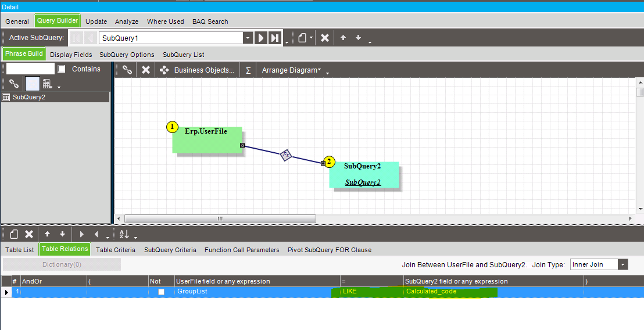Open the Arrange Diagram dropdown
644x330 pixels.
[291, 70]
